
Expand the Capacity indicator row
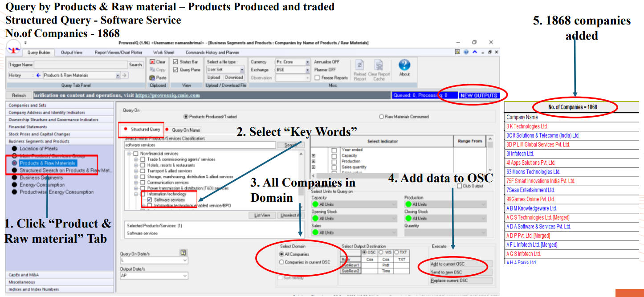click(314, 155)
